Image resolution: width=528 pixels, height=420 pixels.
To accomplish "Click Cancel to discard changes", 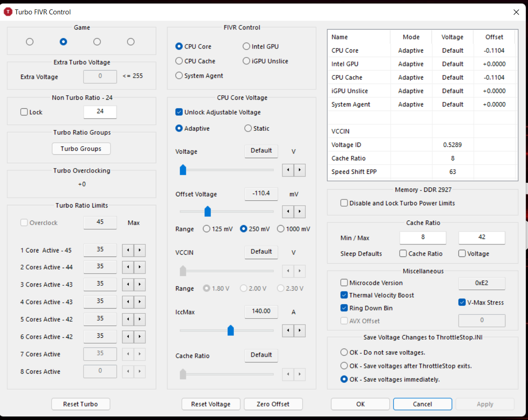I will tap(422, 404).
